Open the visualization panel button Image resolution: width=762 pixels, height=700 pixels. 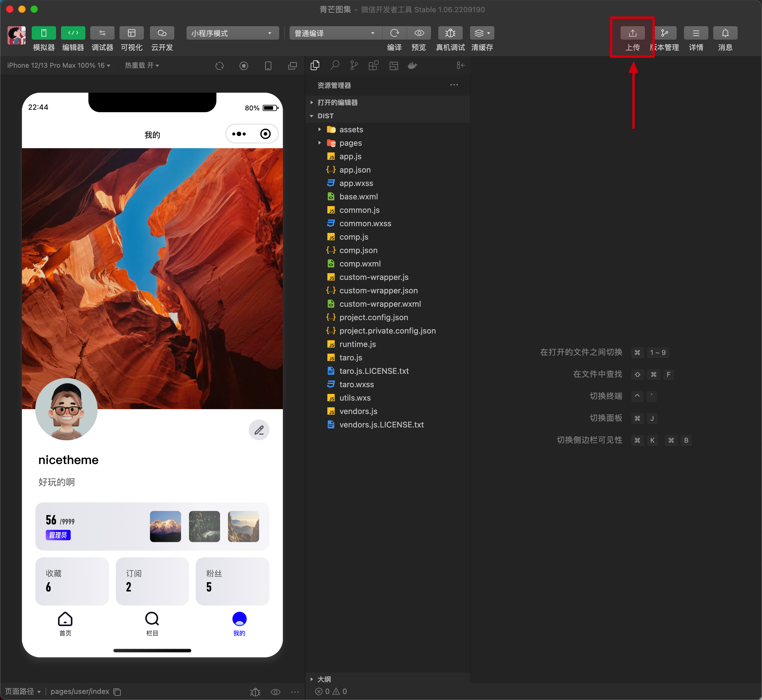click(131, 33)
